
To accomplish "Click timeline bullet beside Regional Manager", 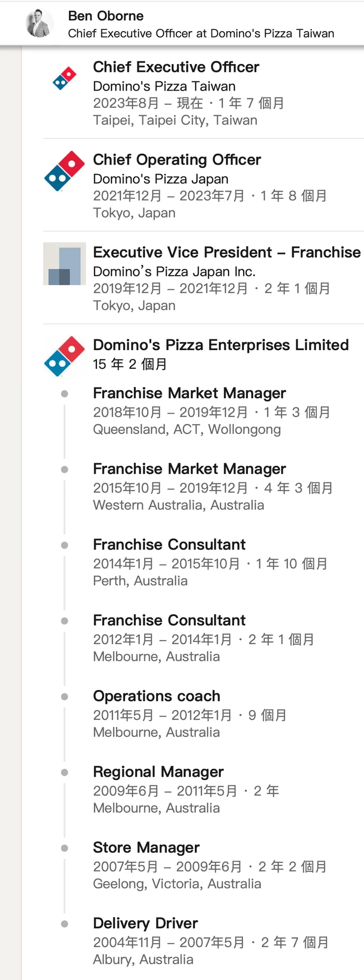I will [64, 773].
